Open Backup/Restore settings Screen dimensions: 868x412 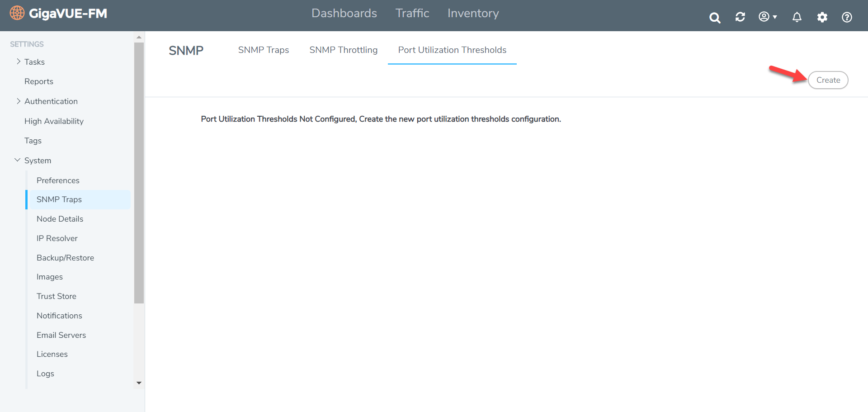(65, 257)
